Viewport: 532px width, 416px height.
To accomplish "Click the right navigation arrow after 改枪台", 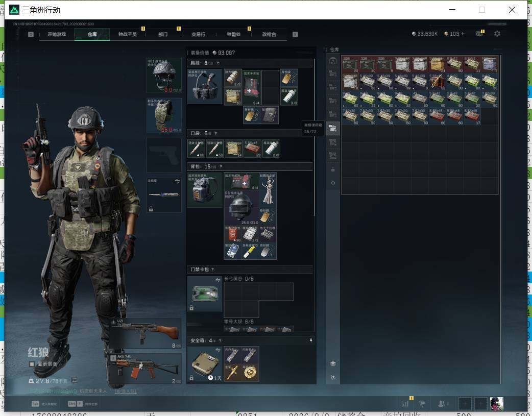I will [x=295, y=34].
